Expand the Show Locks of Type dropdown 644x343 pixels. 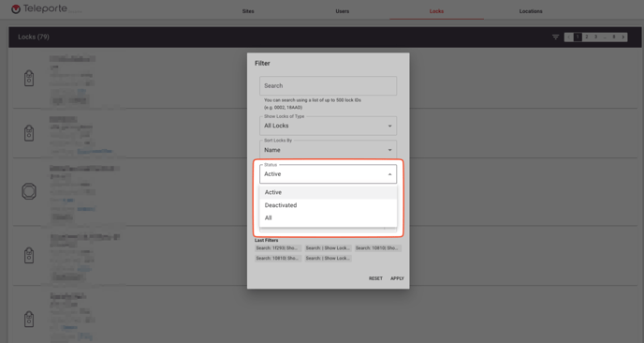coord(329,126)
